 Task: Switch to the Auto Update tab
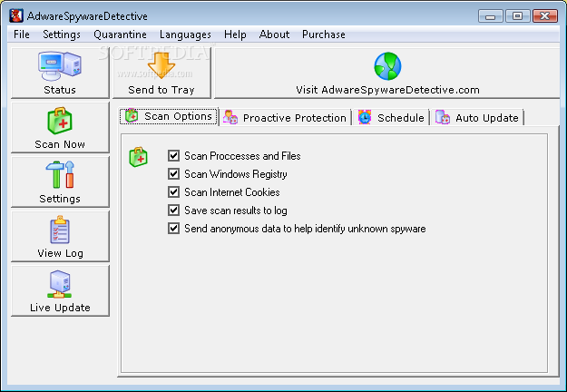tap(477, 118)
